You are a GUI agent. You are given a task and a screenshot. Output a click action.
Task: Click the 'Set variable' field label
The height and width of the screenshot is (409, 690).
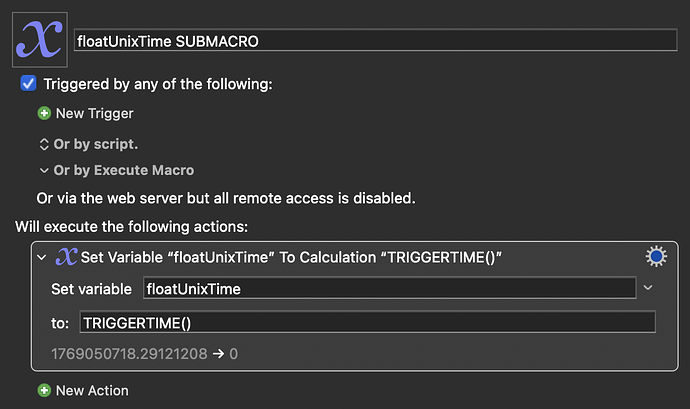point(91,289)
